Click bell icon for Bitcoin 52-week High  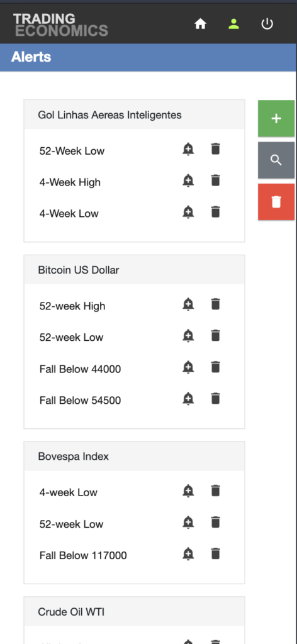coord(188,304)
